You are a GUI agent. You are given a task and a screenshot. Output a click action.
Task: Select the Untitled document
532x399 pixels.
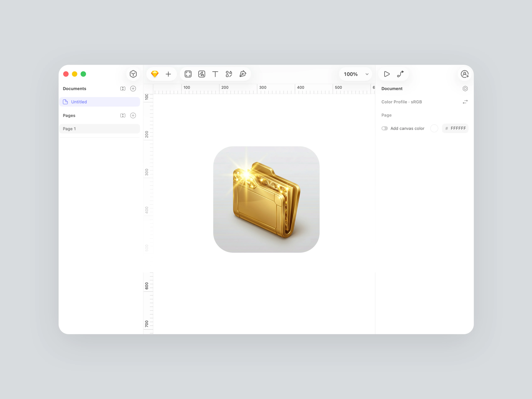pyautogui.click(x=100, y=102)
